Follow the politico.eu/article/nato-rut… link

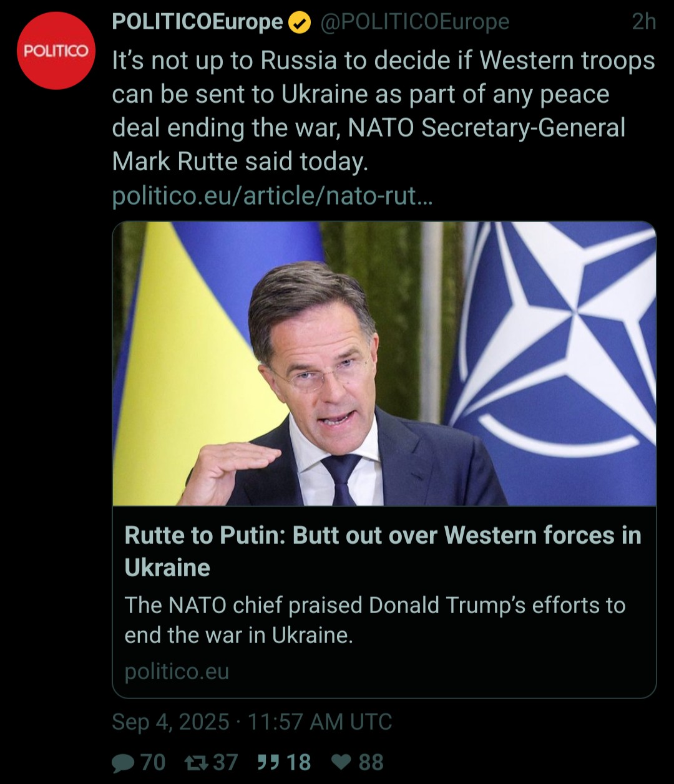[x=272, y=196]
